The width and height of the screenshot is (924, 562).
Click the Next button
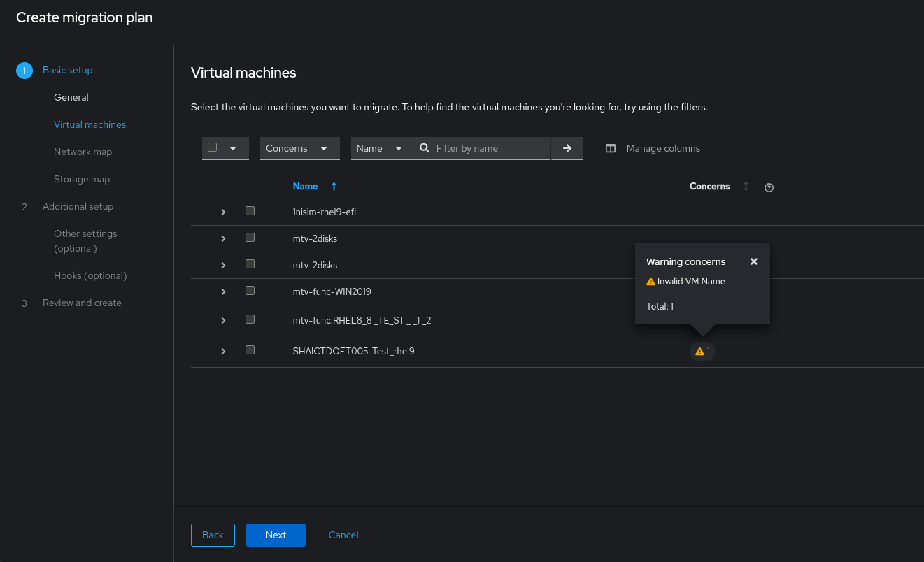click(x=276, y=535)
